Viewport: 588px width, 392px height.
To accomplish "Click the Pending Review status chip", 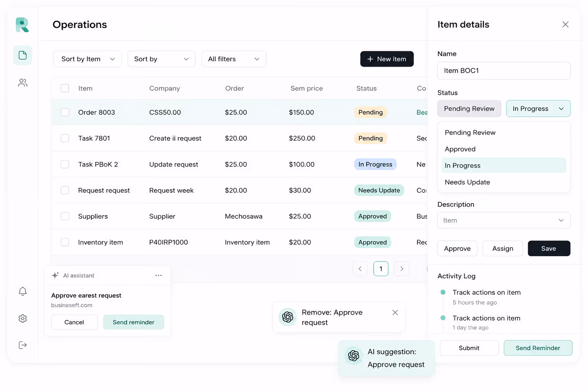I will click(x=469, y=109).
